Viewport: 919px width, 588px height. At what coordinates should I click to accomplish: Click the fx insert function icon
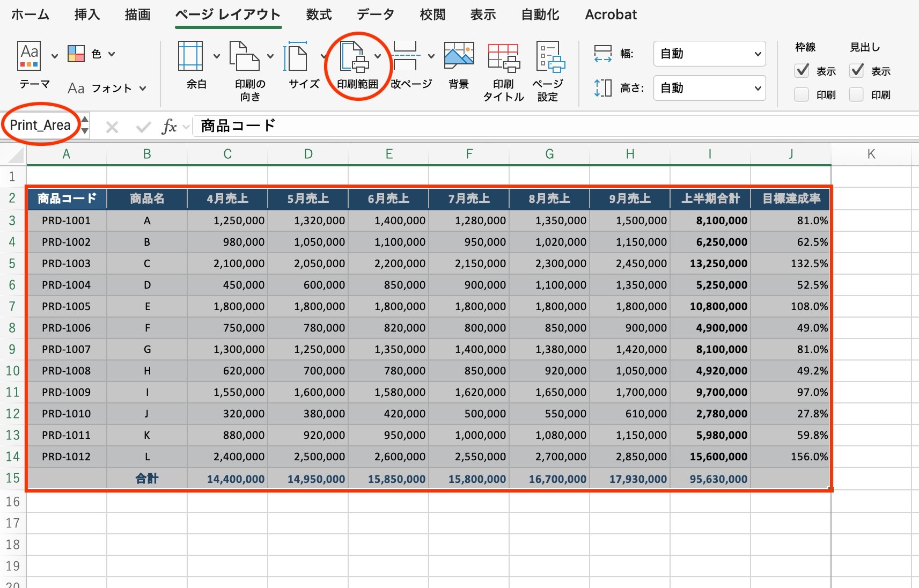pyautogui.click(x=169, y=127)
